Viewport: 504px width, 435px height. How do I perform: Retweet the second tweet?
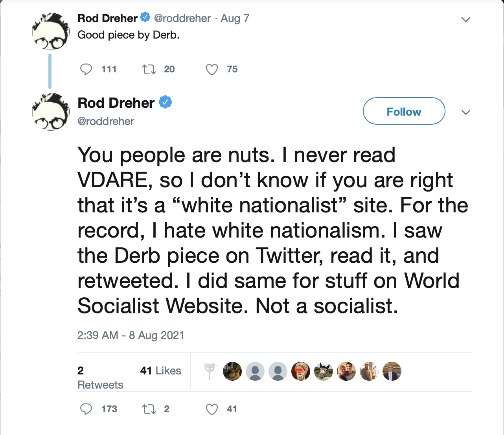[149, 409]
